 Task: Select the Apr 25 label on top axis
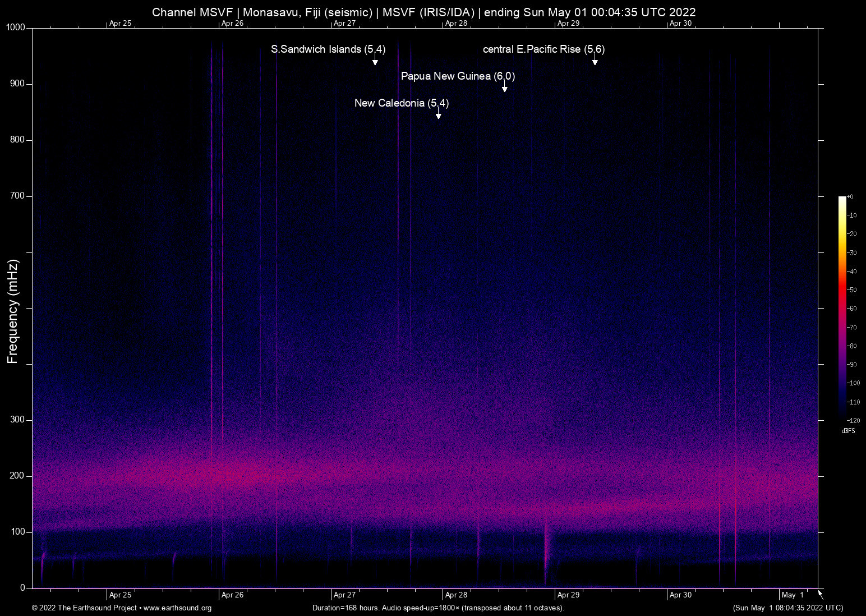119,23
